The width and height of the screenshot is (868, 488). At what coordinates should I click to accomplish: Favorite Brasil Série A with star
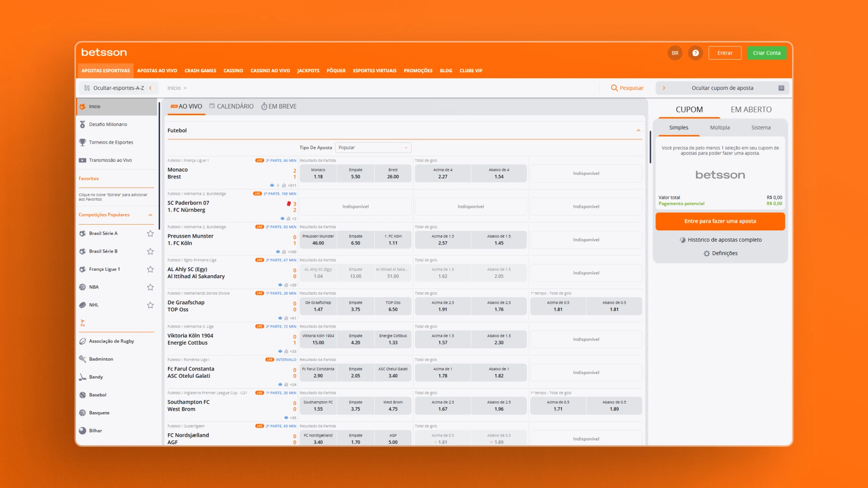tap(151, 234)
